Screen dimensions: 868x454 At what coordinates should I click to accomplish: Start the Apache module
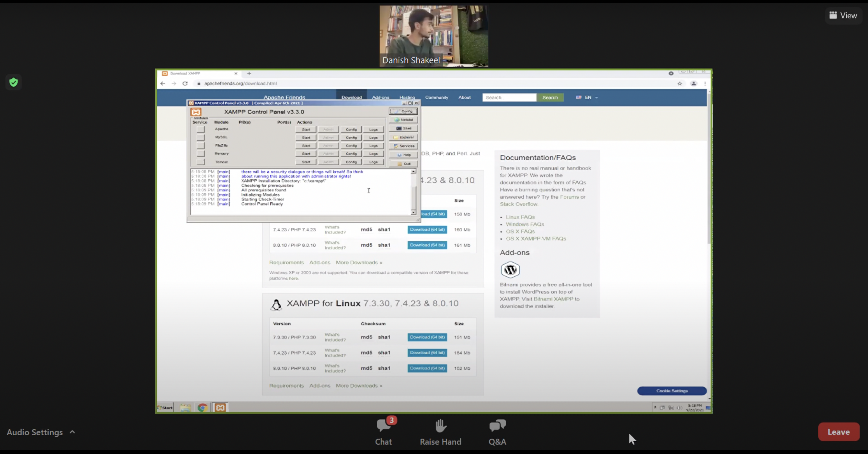click(306, 129)
